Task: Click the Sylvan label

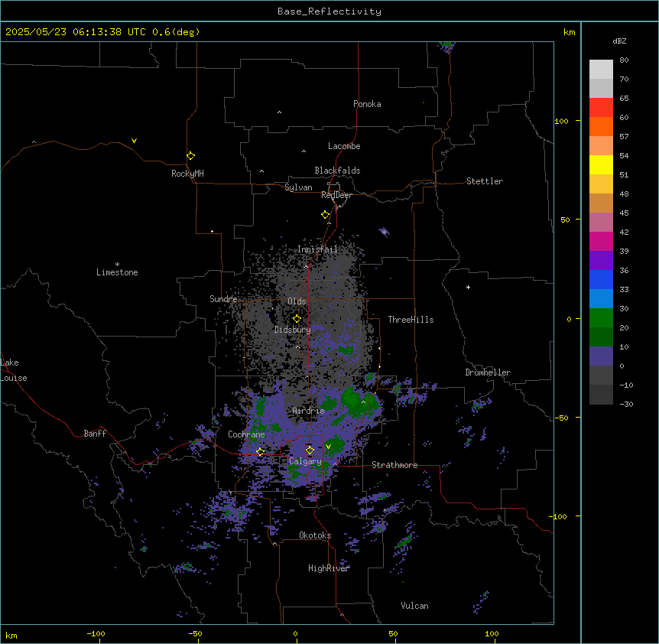Action: point(298,187)
